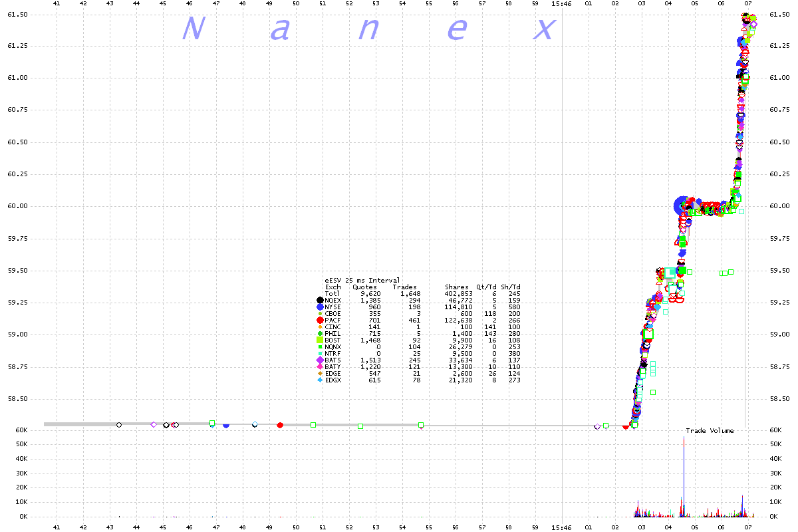The image size is (798, 532).
Task: Click the light blue EDGX legend diamond
Action: tap(321, 380)
